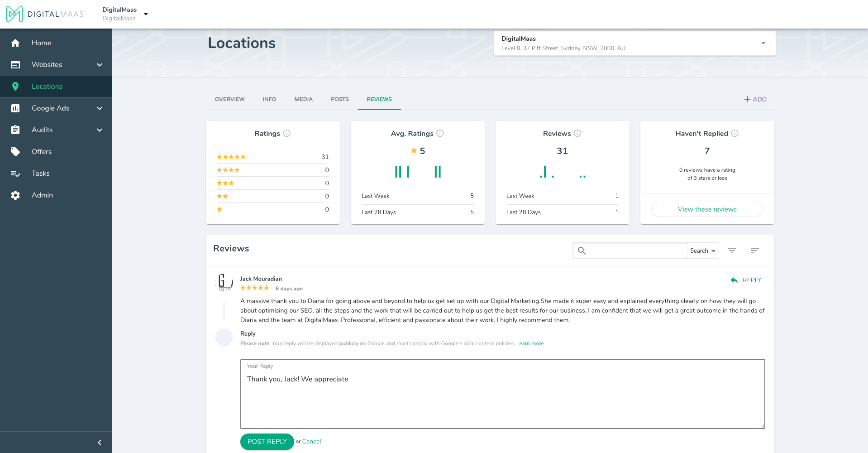This screenshot has height=453, width=868.
Task: Click the Haven't Replied count 7
Action: 707,151
